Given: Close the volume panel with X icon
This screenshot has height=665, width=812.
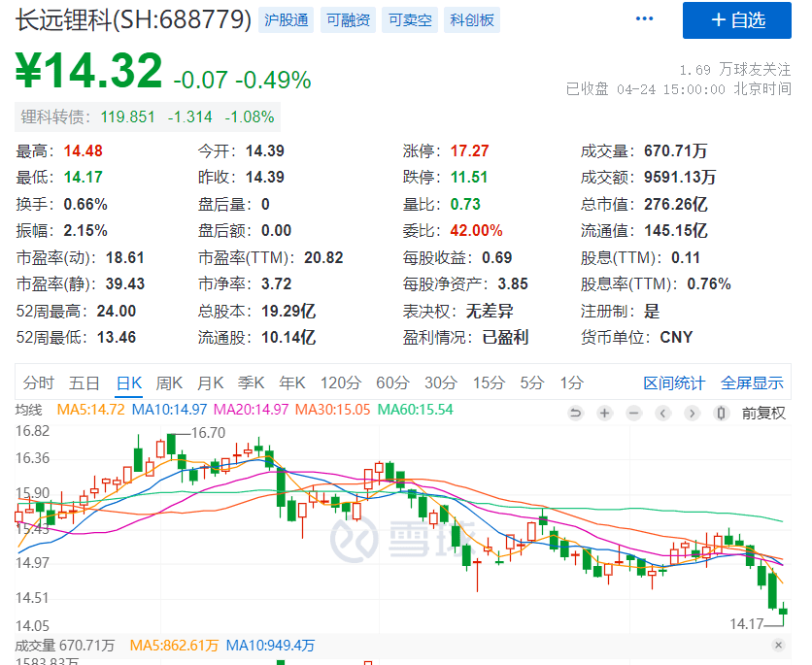Looking at the screenshot, I should (x=778, y=645).
